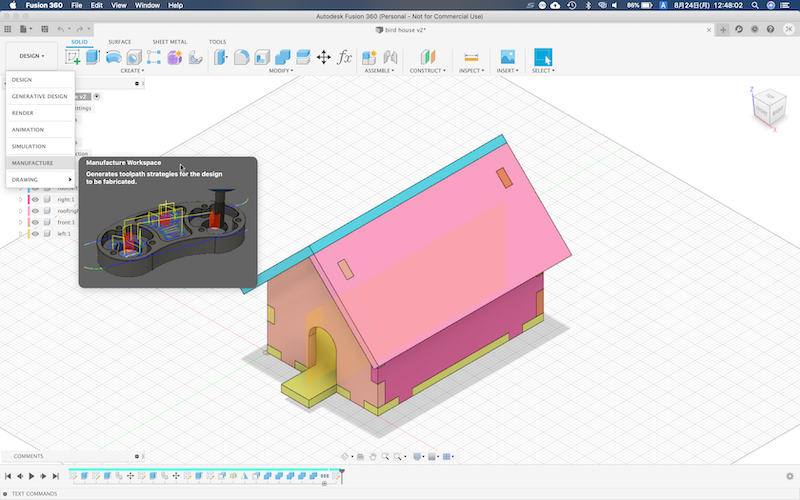Viewport: 800px width, 500px height.
Task: Toggle visibility eye of front:1 component
Action: (x=35, y=222)
